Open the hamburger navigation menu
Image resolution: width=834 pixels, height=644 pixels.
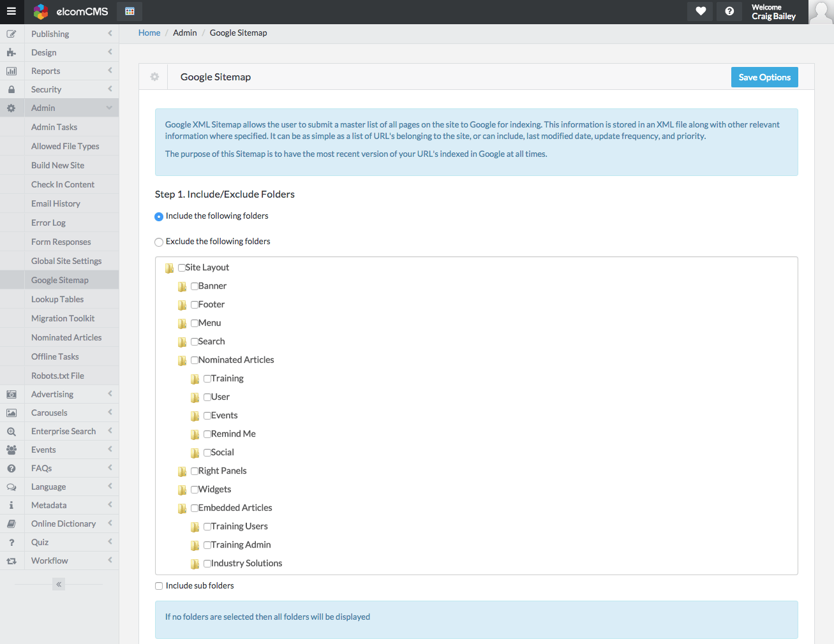click(x=11, y=11)
